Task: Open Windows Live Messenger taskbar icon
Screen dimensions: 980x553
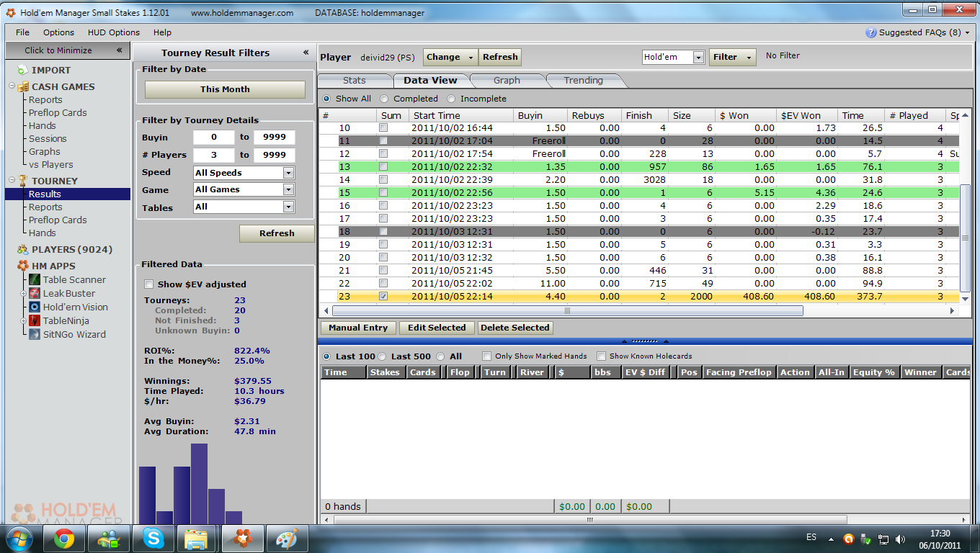Action: (109, 538)
